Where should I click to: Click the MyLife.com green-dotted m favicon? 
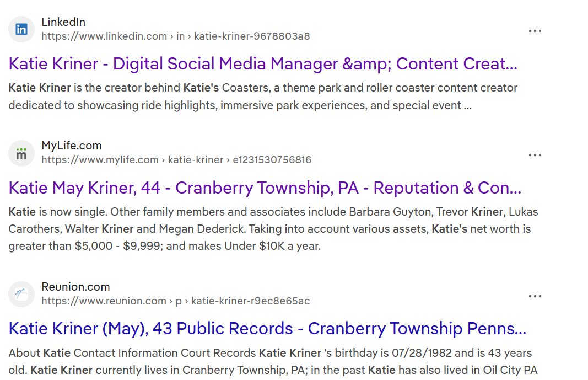click(x=21, y=153)
